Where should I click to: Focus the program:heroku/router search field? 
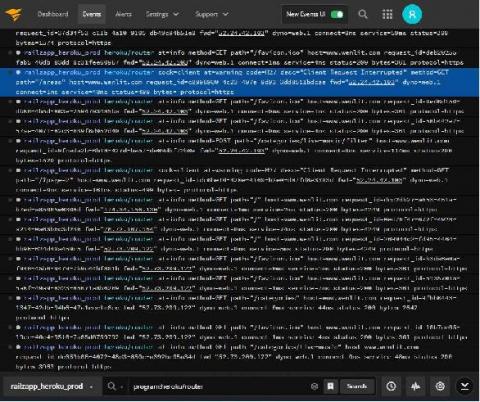220,387
